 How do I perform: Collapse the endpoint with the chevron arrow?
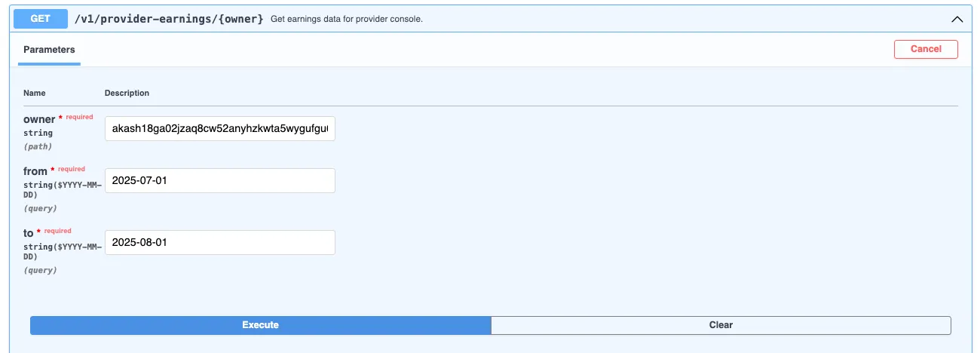pos(957,19)
